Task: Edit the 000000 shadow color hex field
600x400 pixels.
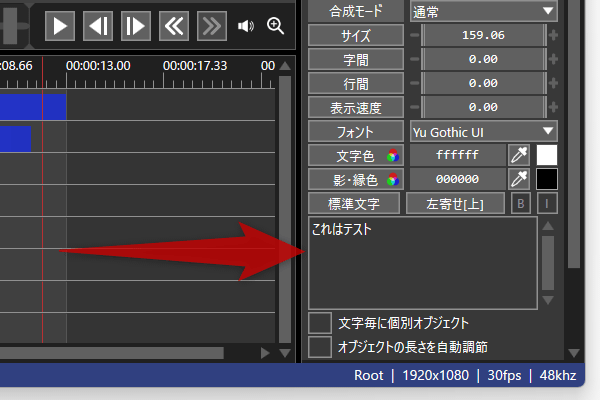Action: tap(458, 179)
